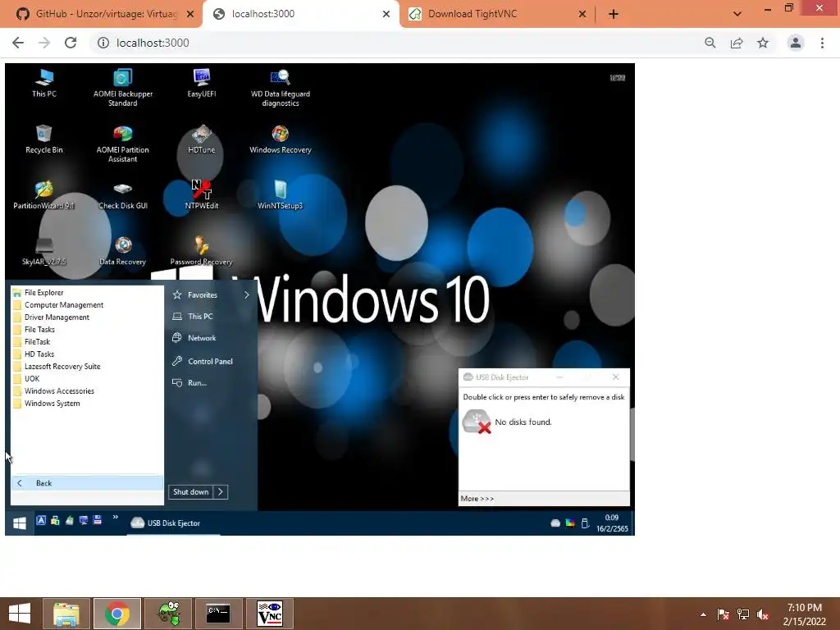Viewport: 840px width, 630px height.
Task: Open File Explorer in start menu
Action: tap(87, 293)
